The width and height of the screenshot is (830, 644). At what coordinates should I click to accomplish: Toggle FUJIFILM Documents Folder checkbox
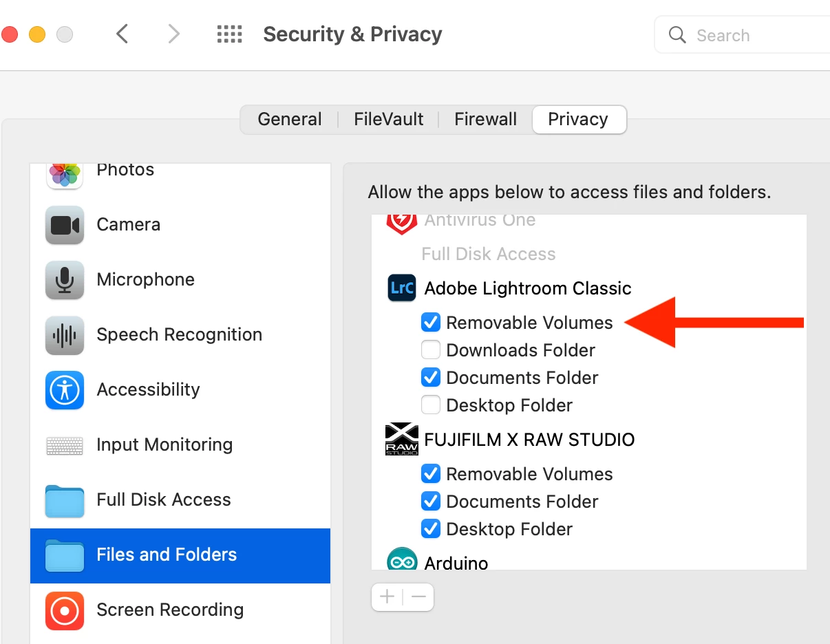click(x=431, y=501)
